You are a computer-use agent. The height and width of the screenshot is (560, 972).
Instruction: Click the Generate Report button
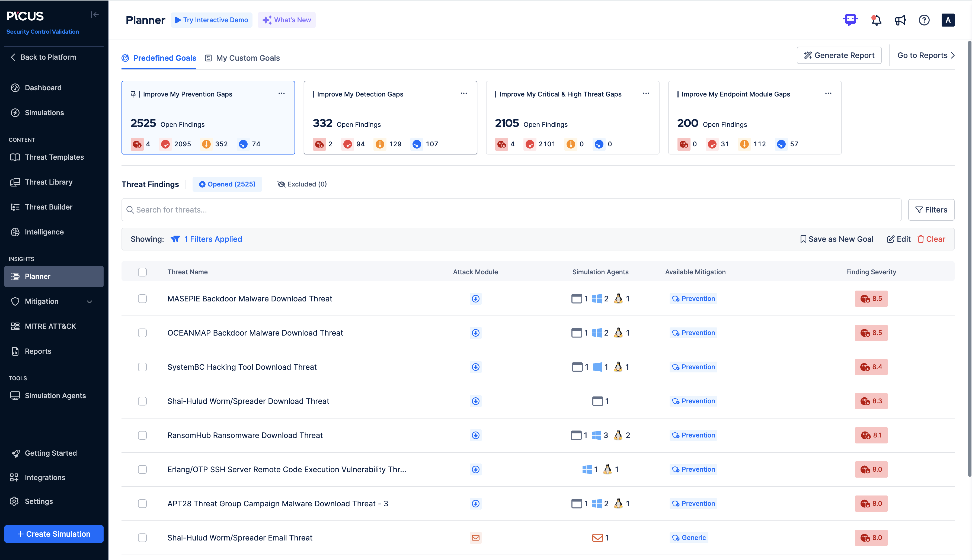coord(839,55)
